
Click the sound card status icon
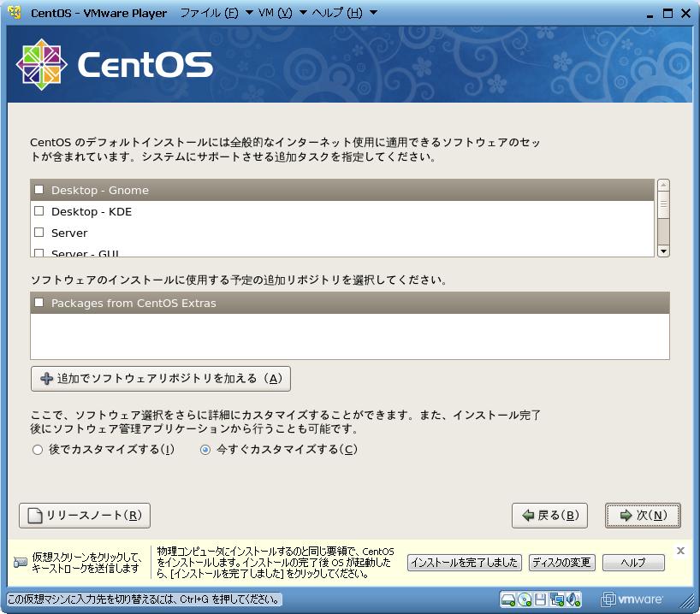click(573, 599)
